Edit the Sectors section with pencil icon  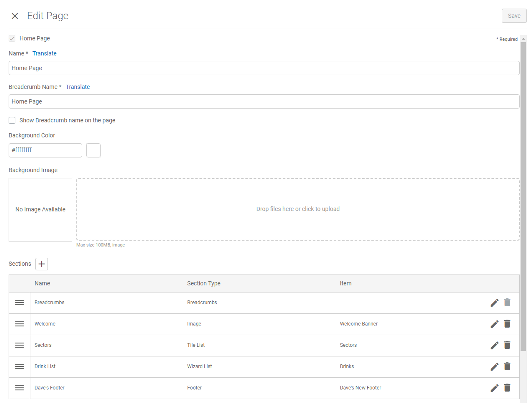click(x=494, y=345)
